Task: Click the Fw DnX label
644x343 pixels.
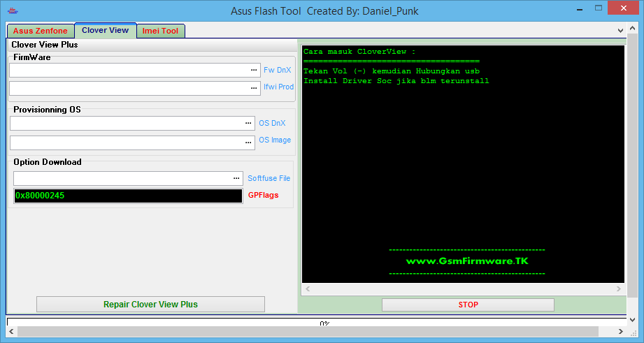Action: (277, 70)
